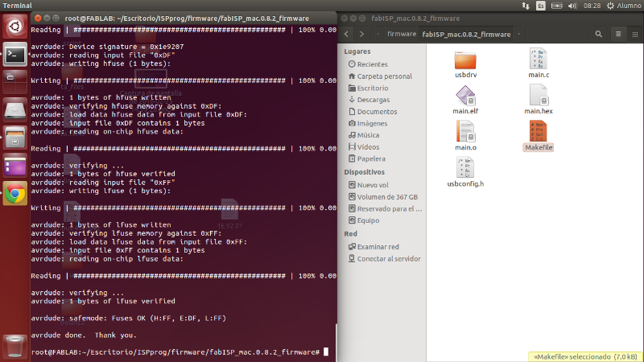
Task: Click the Makefile seleccionado status text
Action: (x=585, y=356)
